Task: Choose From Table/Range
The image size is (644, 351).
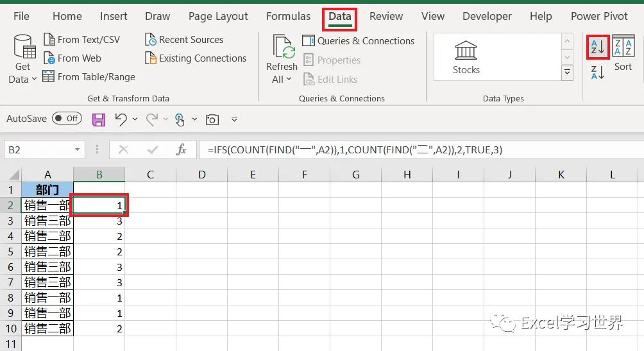Action: [89, 76]
